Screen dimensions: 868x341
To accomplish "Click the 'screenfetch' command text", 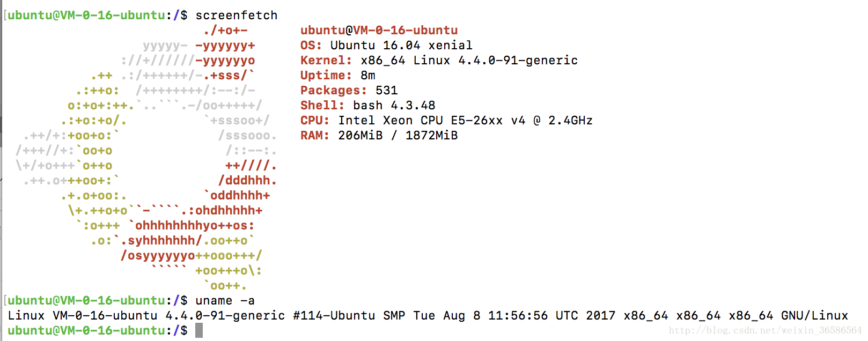I will tap(237, 15).
